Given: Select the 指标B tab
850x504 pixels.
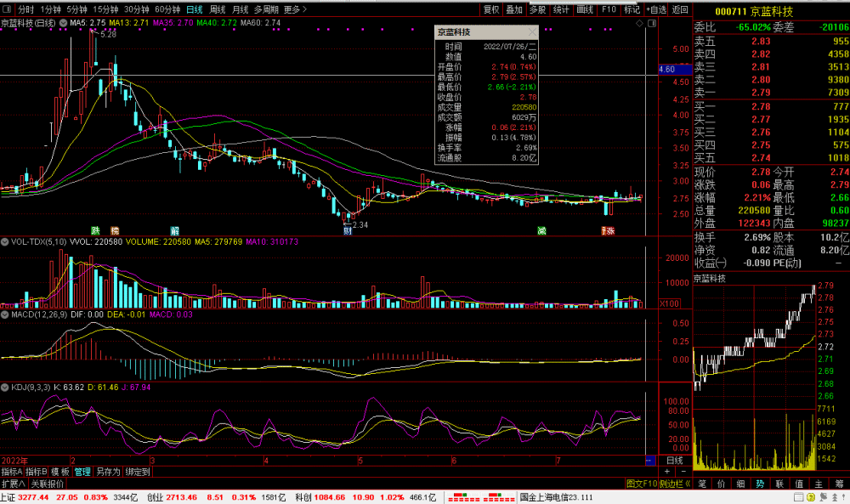Looking at the screenshot, I should [x=37, y=472].
